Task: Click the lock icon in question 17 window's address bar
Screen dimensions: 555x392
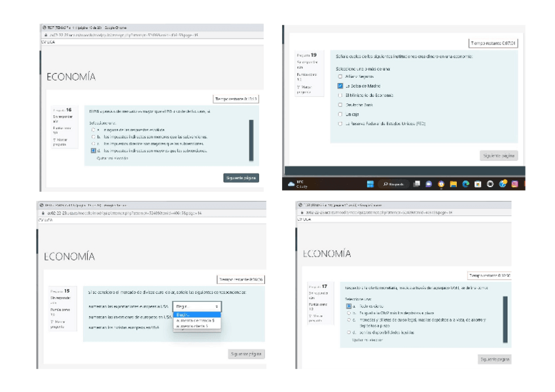Action: (302, 213)
